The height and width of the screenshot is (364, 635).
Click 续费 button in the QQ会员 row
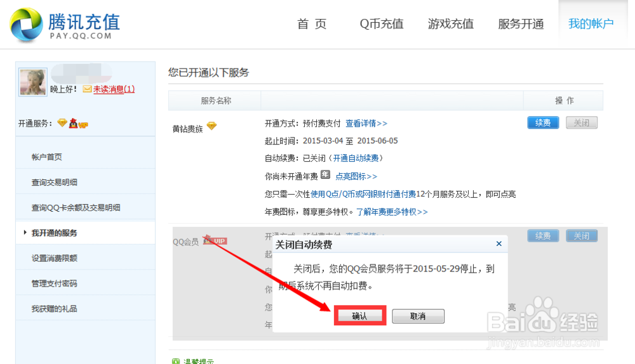tap(543, 236)
